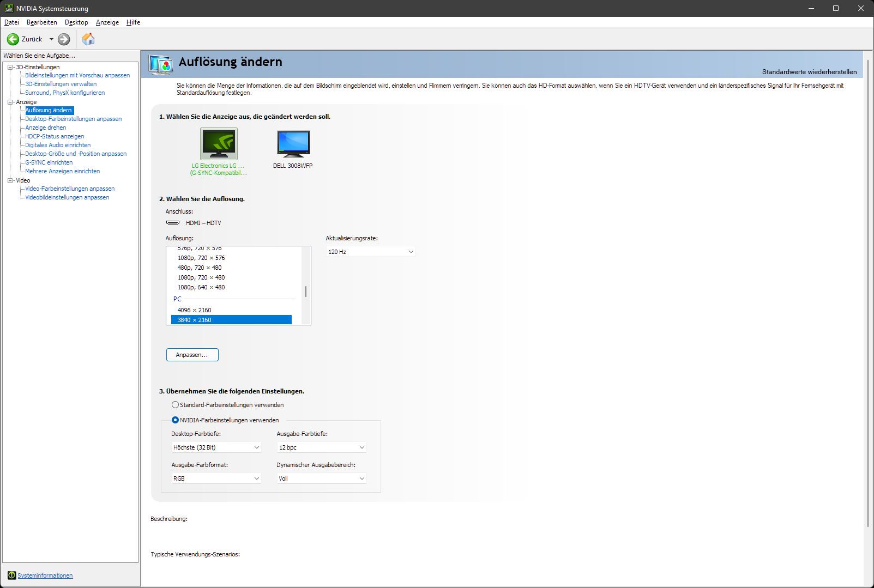Select resolution 3840 × 2160
This screenshot has width=874, height=588.
pos(231,320)
